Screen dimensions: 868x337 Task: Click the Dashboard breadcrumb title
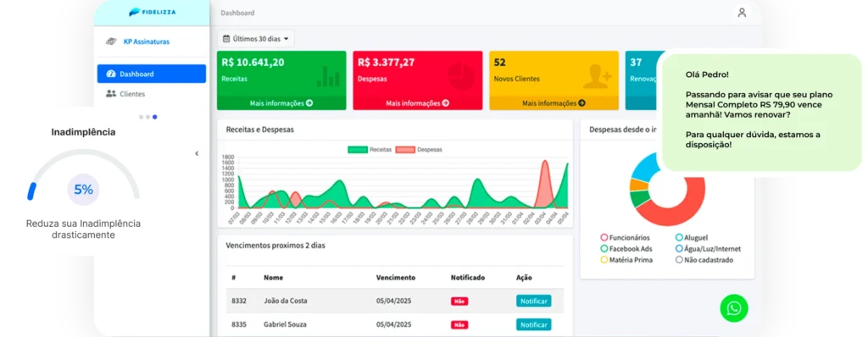(237, 13)
